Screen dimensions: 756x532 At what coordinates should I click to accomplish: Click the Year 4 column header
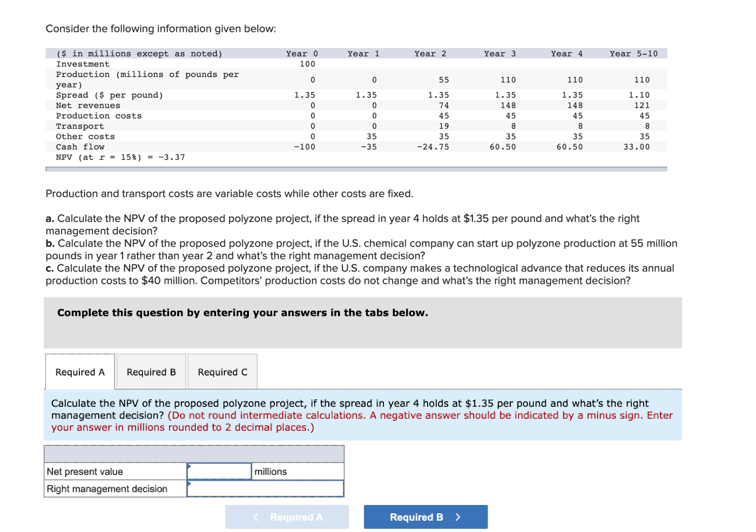[566, 53]
